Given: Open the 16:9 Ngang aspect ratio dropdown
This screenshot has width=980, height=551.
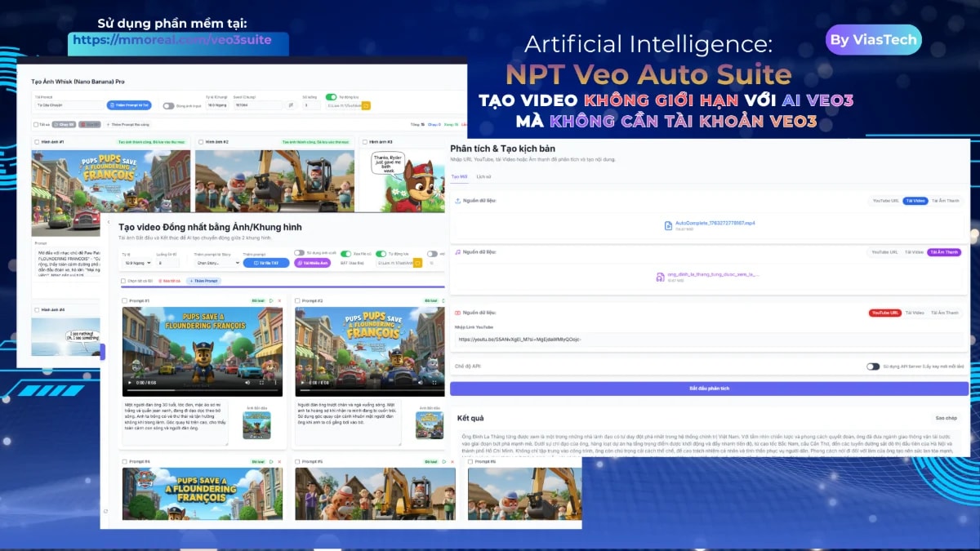Looking at the screenshot, I should (136, 263).
